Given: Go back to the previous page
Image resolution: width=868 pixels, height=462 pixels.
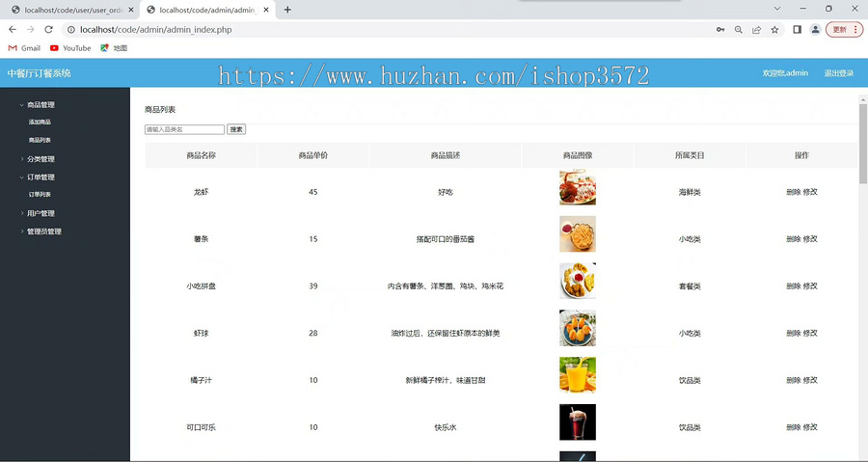Looking at the screenshot, I should coord(13,29).
